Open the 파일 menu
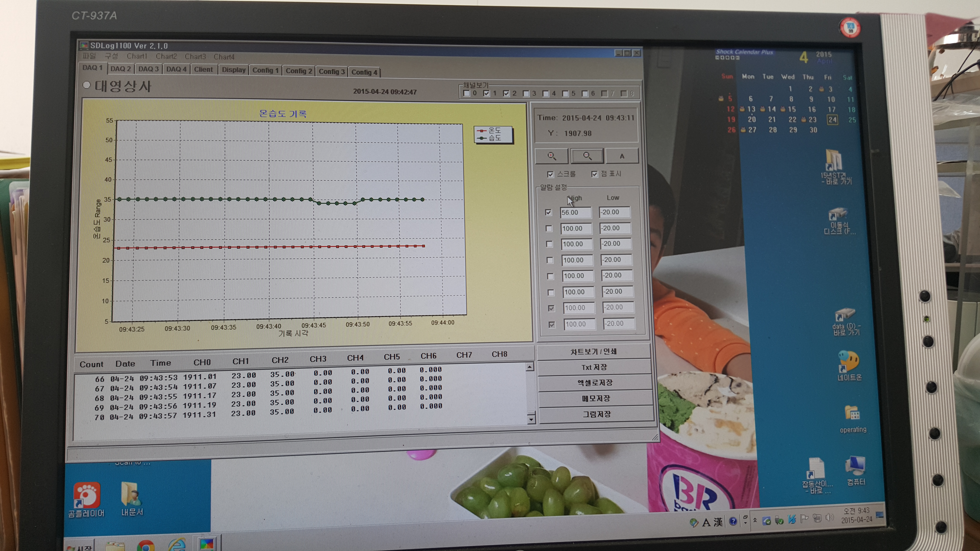 pyautogui.click(x=89, y=56)
